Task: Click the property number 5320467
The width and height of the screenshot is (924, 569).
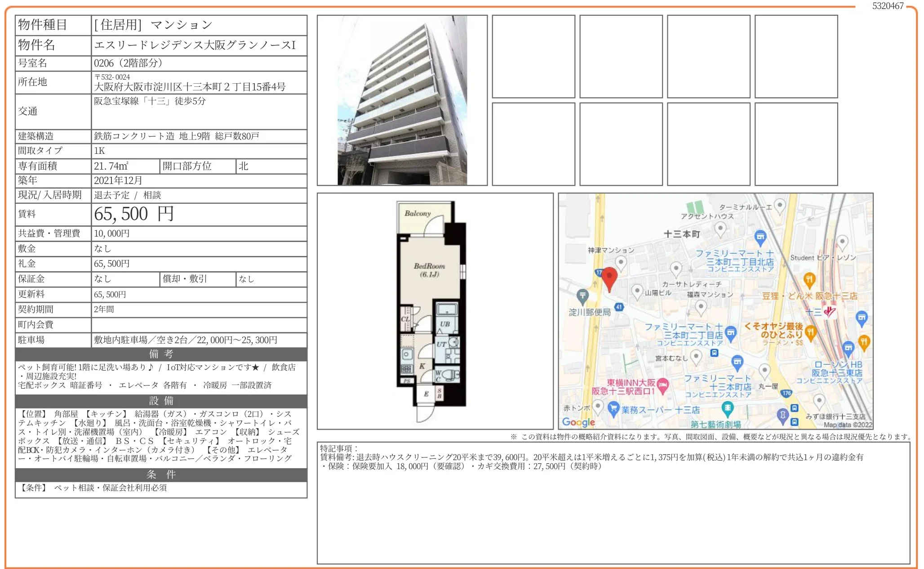Action: (x=888, y=6)
